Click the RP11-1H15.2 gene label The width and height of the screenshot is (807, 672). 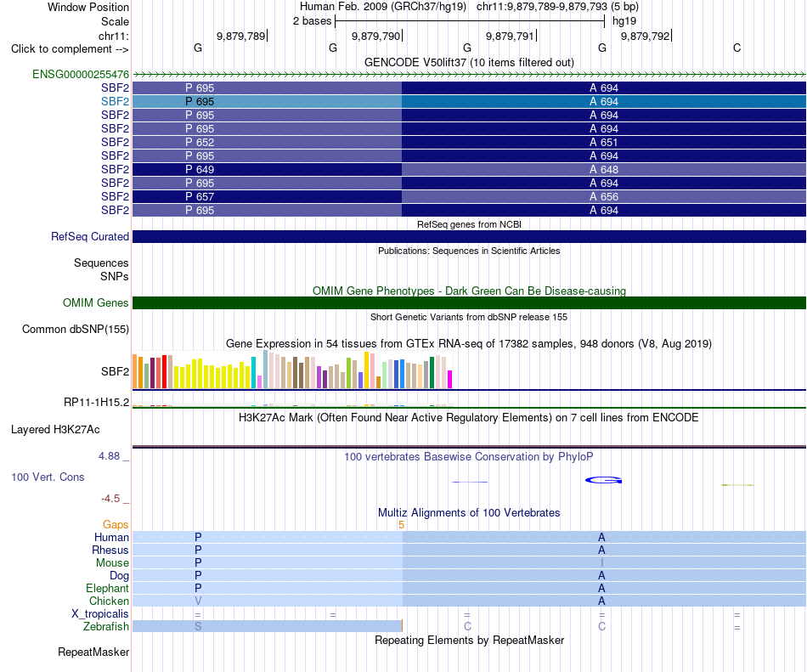pos(96,402)
